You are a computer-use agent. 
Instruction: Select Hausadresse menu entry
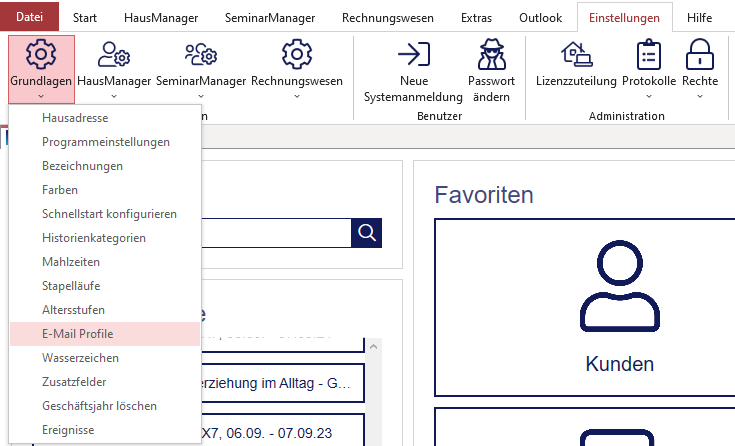[x=75, y=118]
